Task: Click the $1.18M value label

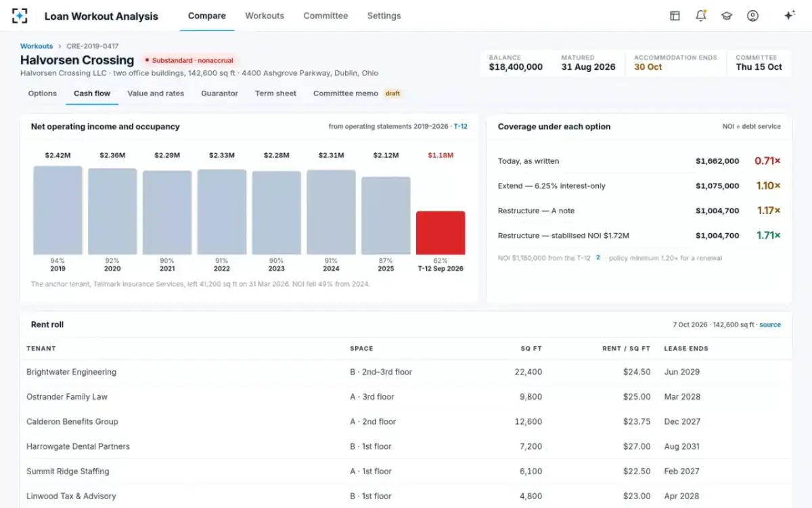Action: tap(441, 156)
